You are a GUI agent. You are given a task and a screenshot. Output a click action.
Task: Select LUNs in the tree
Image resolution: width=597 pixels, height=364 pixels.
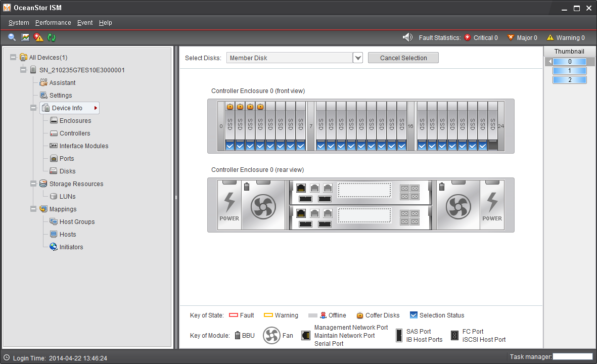67,196
